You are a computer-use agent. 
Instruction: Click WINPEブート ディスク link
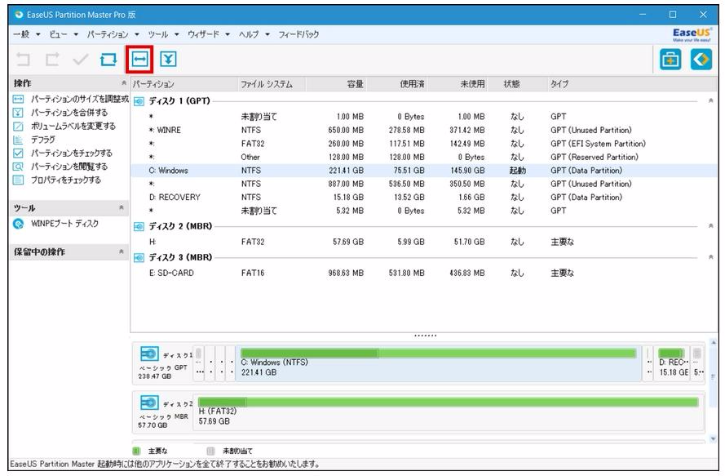pyautogui.click(x=65, y=224)
